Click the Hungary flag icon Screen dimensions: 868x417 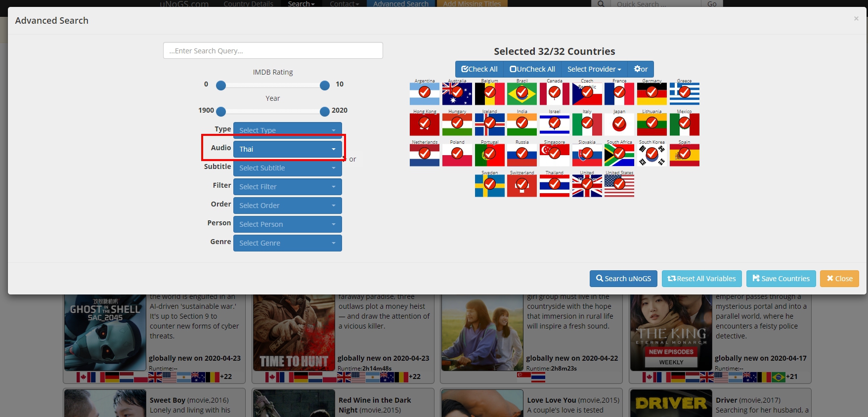[x=457, y=124]
